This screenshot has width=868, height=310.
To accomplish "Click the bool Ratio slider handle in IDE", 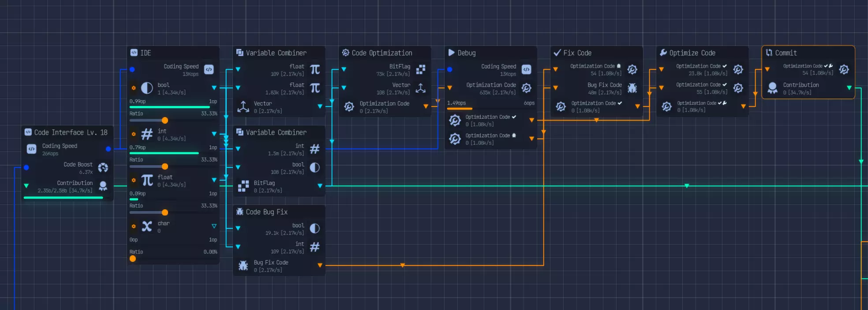I will coord(165,121).
